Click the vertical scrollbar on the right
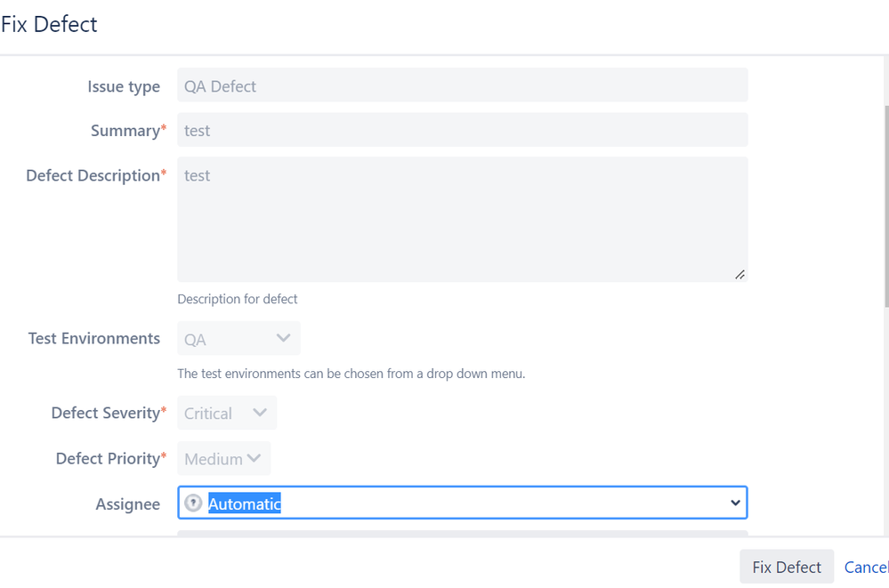The width and height of the screenshot is (889, 588). (884, 178)
